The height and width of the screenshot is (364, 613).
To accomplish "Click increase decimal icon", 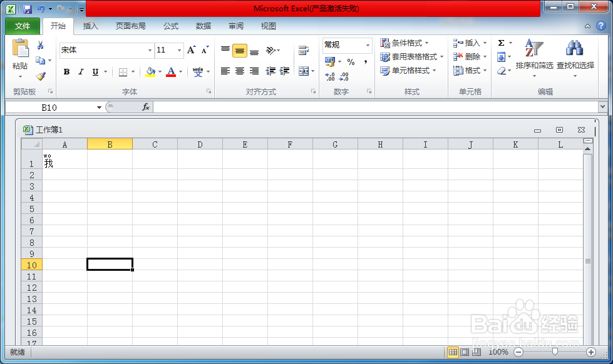I will coord(330,76).
